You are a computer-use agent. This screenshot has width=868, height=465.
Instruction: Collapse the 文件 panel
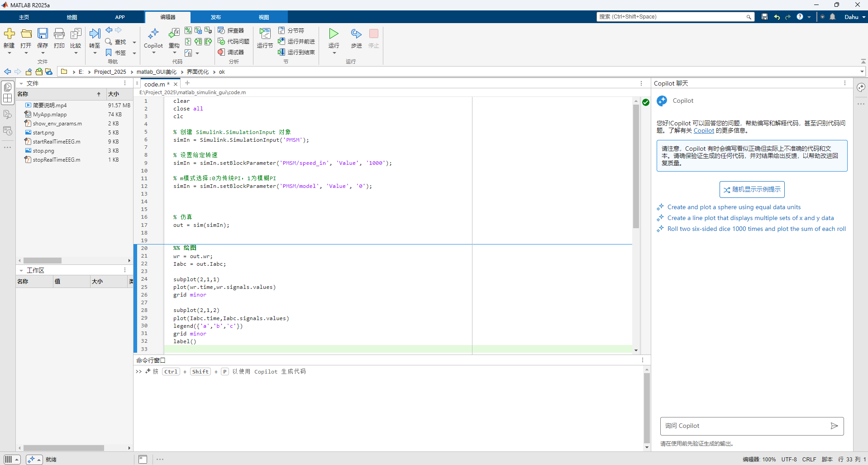pyautogui.click(x=21, y=83)
